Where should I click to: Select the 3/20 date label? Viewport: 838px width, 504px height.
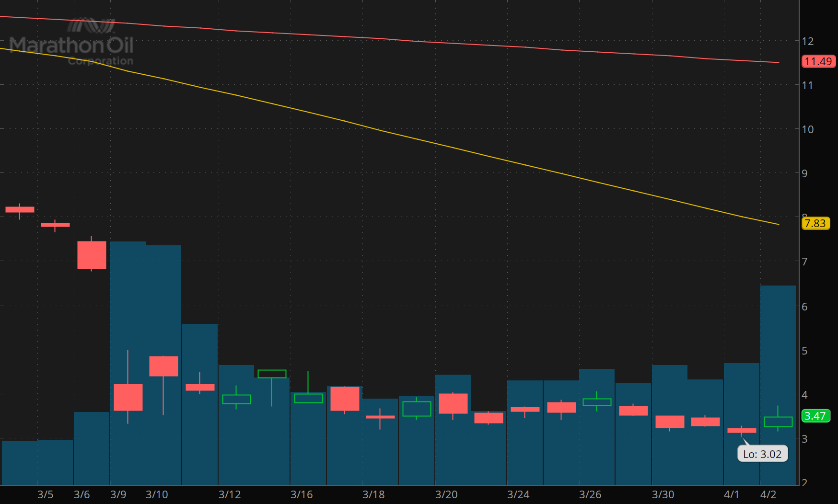[446, 494]
